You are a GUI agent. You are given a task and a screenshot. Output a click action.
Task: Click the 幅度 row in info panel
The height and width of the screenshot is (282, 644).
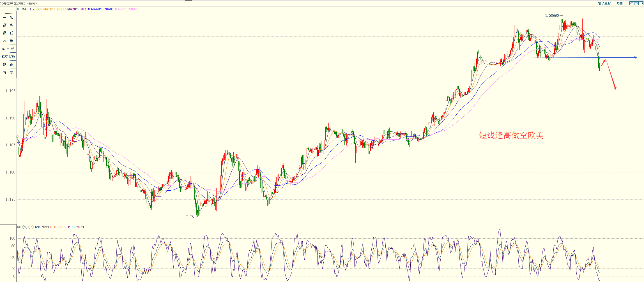pos(8,72)
